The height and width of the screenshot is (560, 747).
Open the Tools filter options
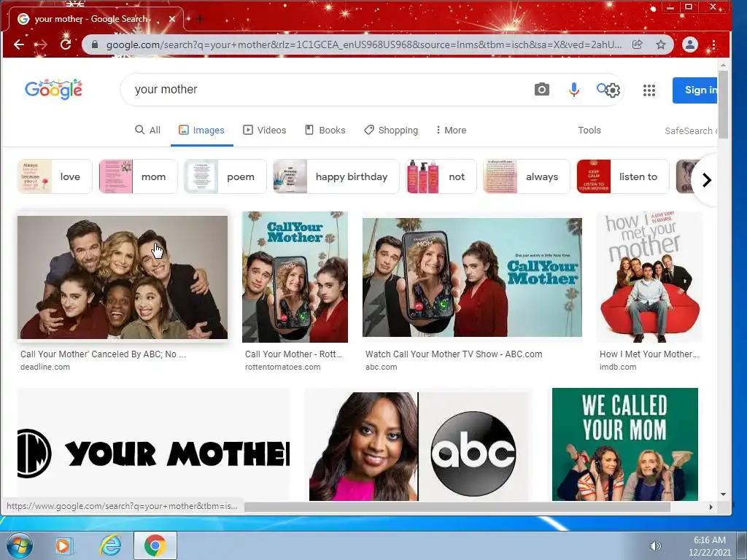(x=589, y=130)
